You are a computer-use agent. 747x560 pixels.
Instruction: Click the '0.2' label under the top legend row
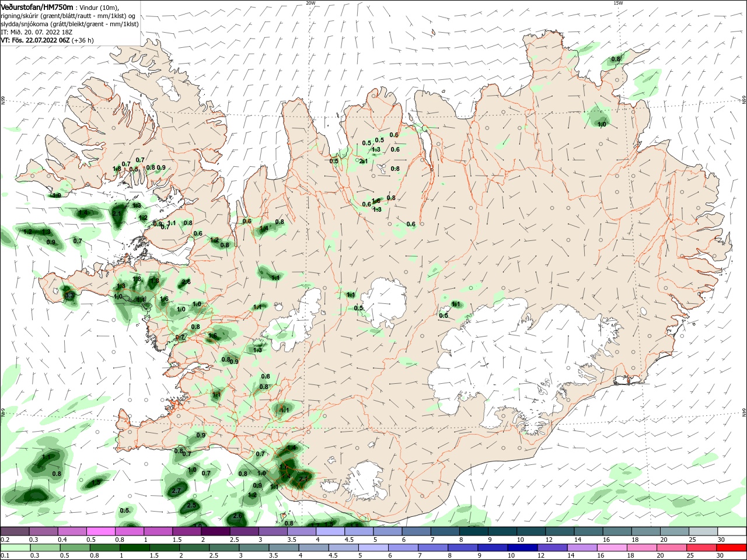pos(5,540)
